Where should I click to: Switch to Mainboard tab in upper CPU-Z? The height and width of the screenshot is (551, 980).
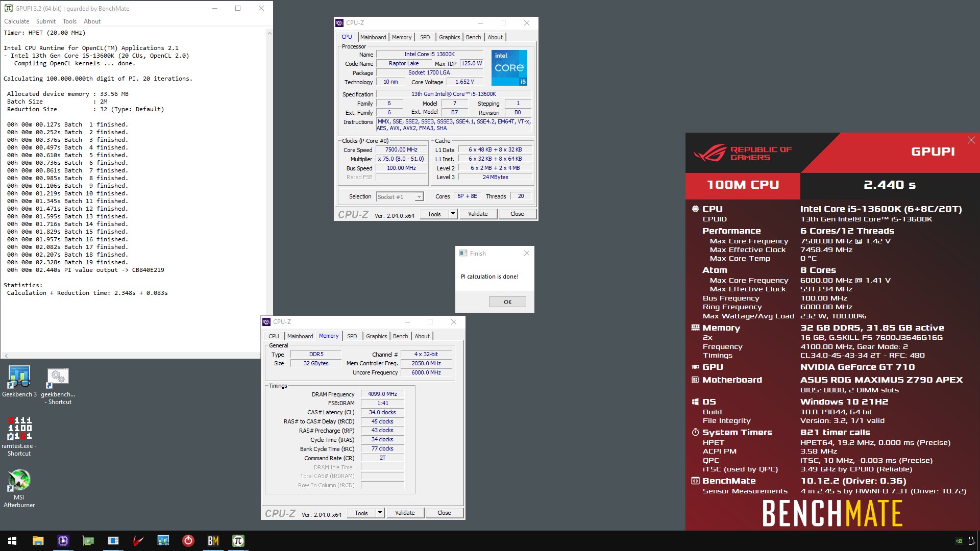(373, 37)
